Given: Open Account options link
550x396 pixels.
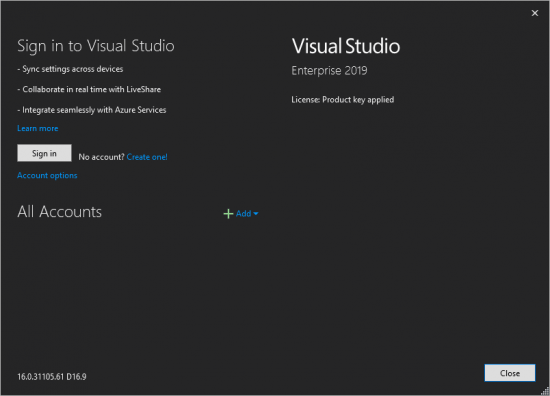Looking at the screenshot, I should coord(47,175).
